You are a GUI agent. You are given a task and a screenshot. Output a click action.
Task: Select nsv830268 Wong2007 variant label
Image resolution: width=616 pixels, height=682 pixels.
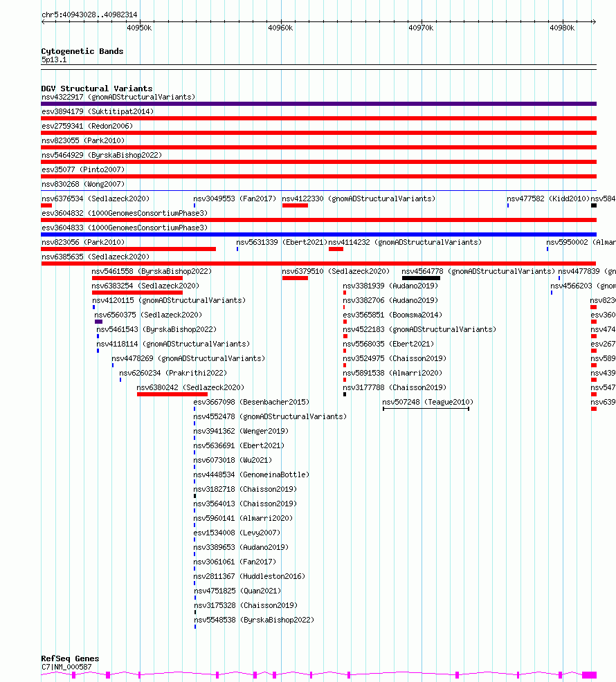tap(83, 185)
